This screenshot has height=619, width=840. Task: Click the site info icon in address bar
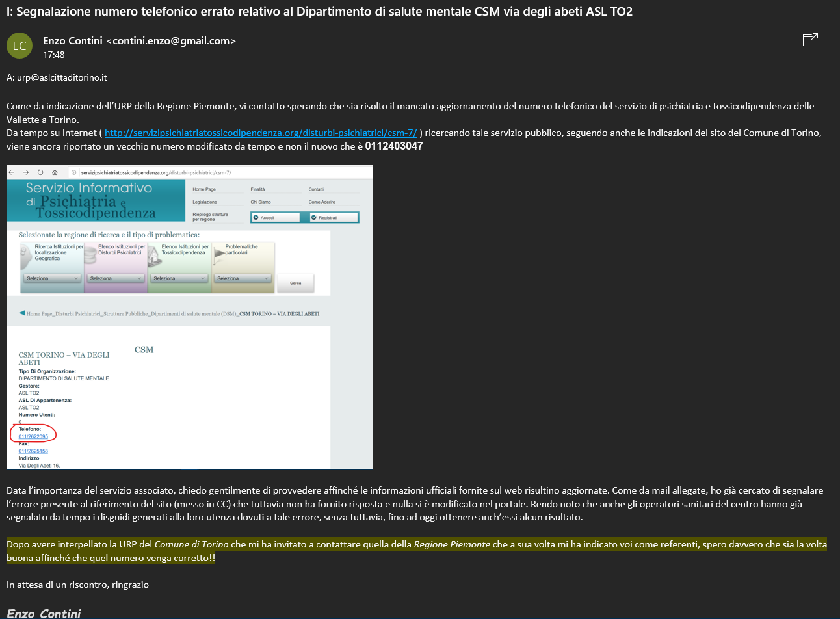pos(74,173)
